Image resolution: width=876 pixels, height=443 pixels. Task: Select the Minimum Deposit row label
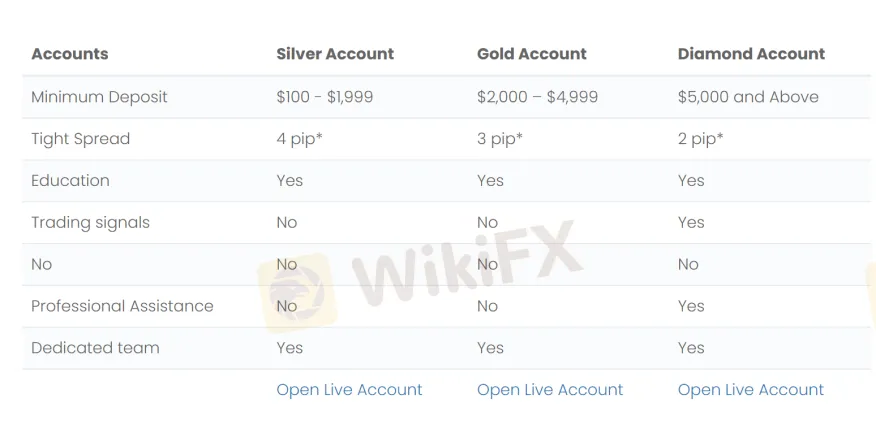[x=99, y=97]
